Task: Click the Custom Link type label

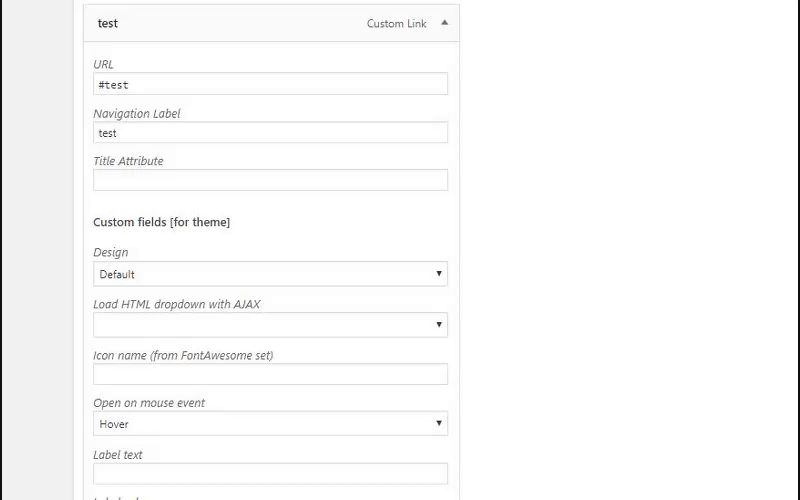Action: coord(396,24)
